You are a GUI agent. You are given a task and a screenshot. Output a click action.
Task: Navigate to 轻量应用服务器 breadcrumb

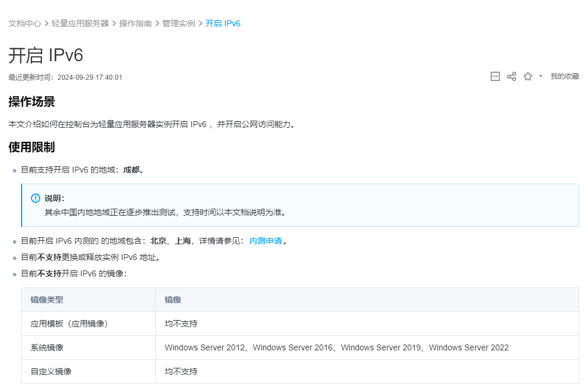pos(80,23)
